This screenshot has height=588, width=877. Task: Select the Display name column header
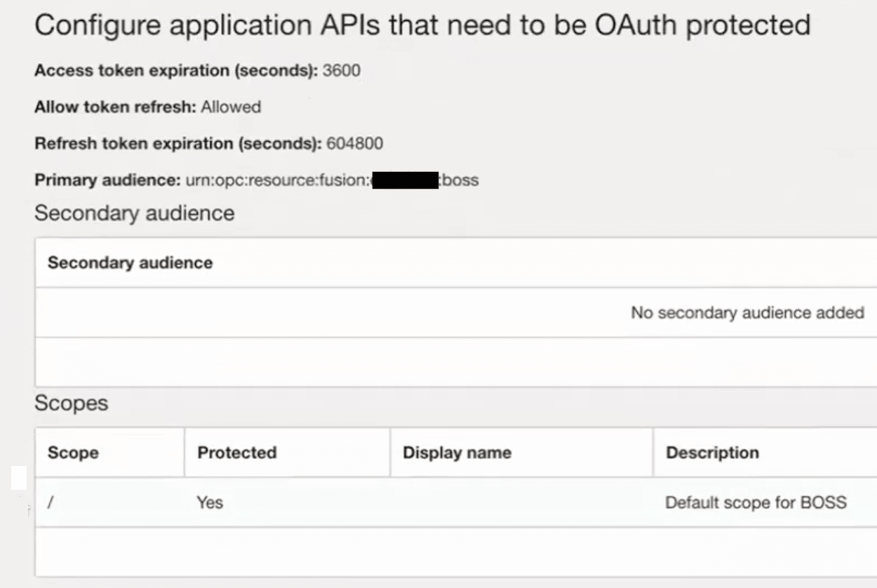[457, 453]
